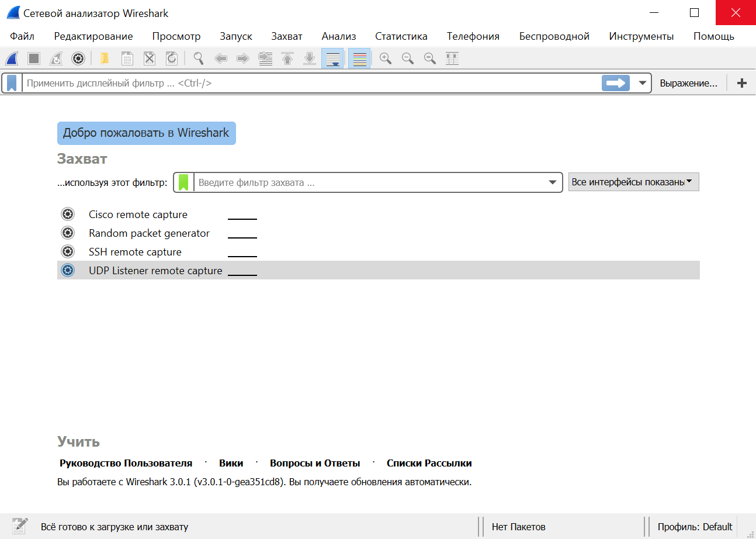Click the expert info icon in status bar
The width and height of the screenshot is (756, 539).
(x=20, y=526)
